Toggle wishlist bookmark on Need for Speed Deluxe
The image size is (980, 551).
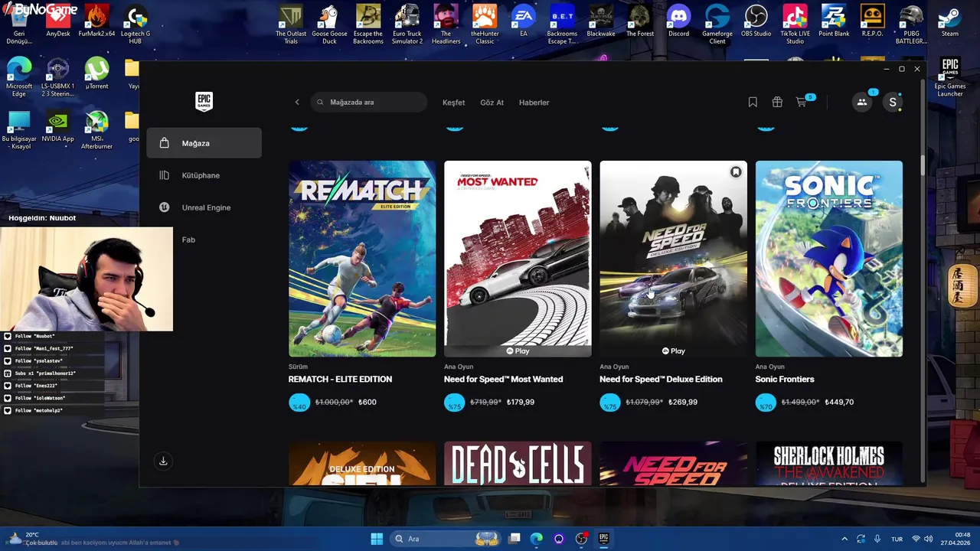click(735, 172)
